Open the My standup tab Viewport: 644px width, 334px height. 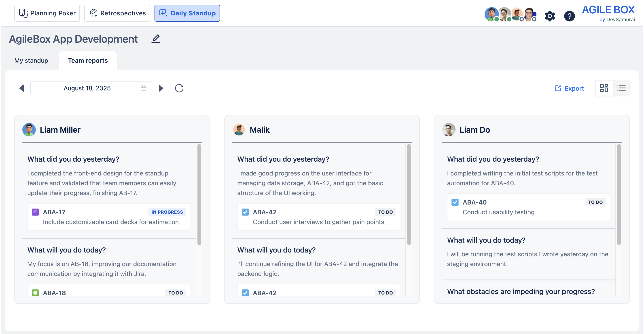click(31, 61)
